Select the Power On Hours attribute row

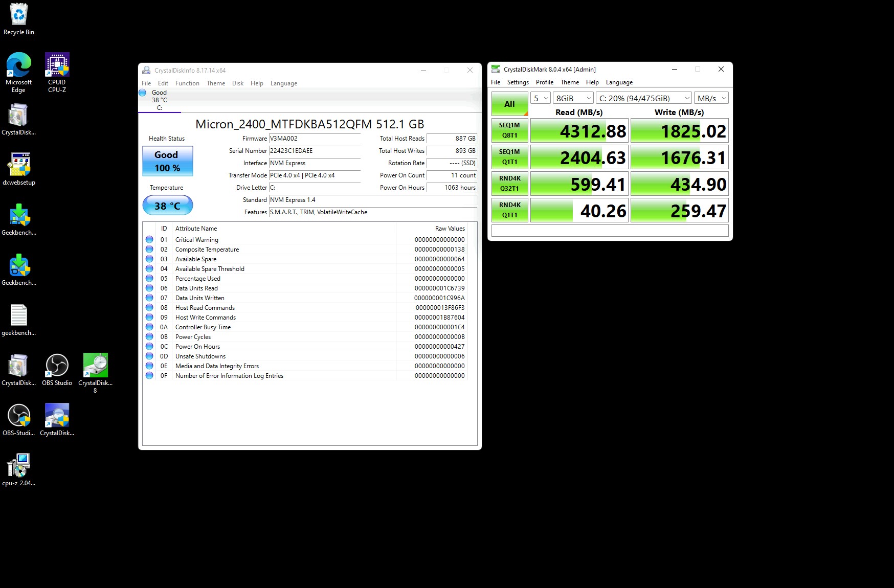click(x=305, y=347)
